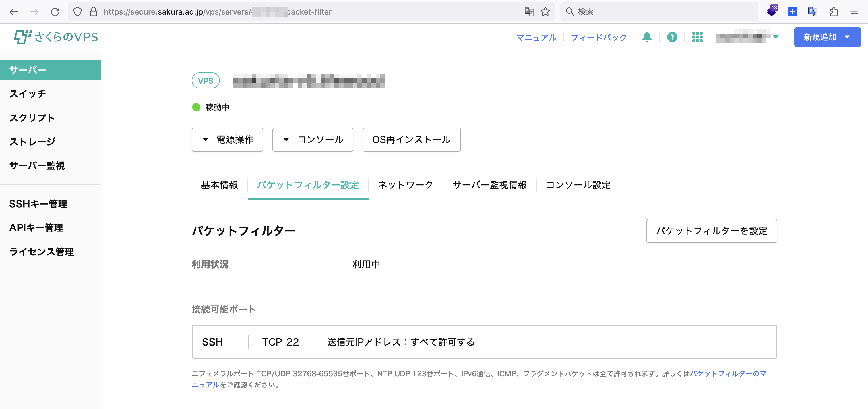
Task: Select SSHキー管理 in the sidebar
Action: [x=38, y=204]
